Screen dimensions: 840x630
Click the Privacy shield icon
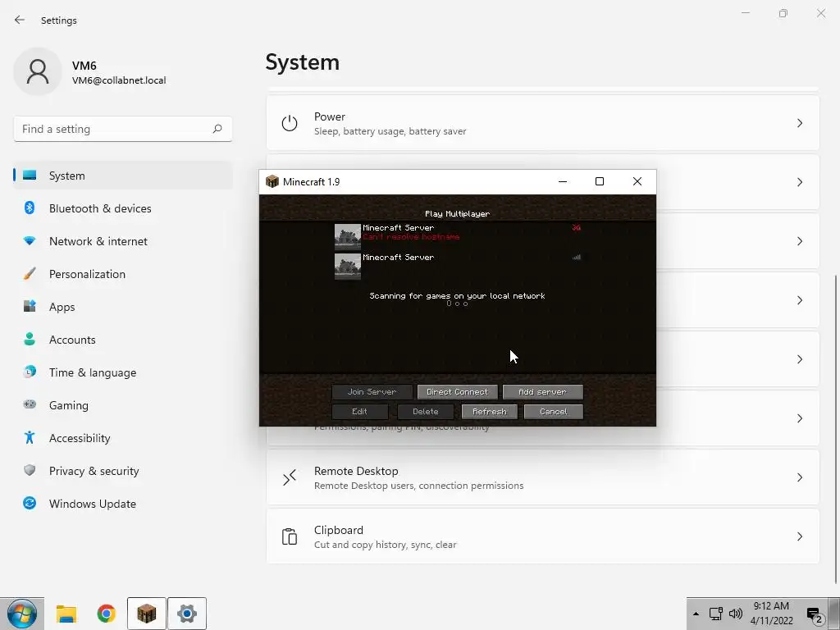pyautogui.click(x=30, y=470)
